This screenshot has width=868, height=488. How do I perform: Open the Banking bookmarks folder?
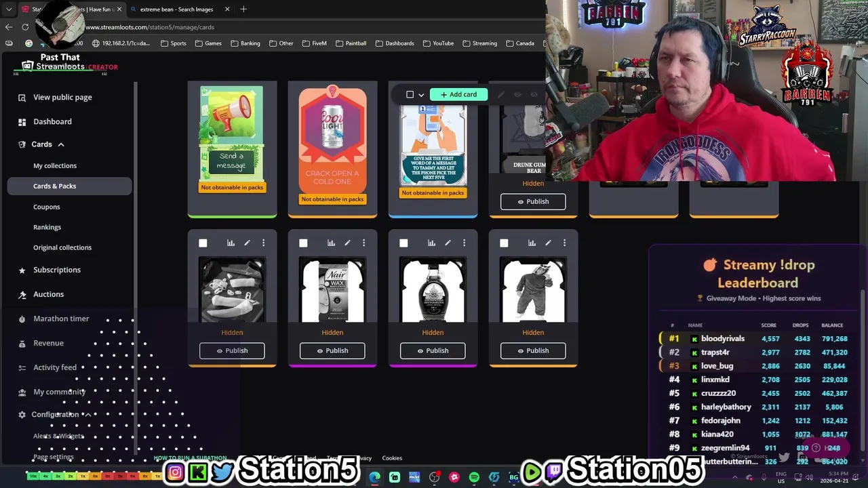click(x=245, y=43)
